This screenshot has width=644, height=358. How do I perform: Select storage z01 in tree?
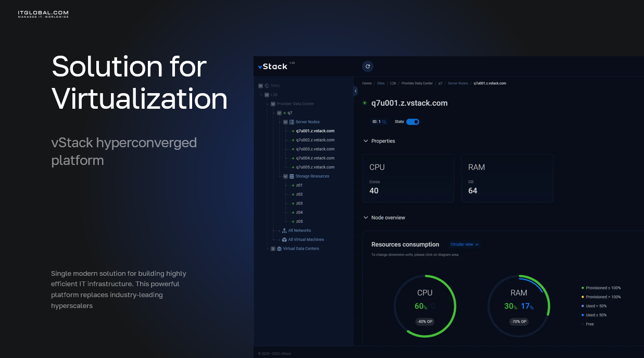pos(299,185)
